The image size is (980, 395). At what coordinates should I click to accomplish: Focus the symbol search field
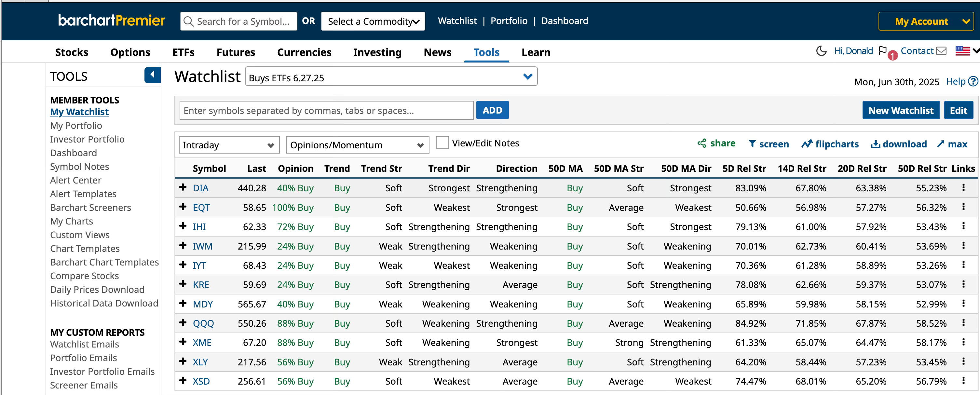[238, 21]
